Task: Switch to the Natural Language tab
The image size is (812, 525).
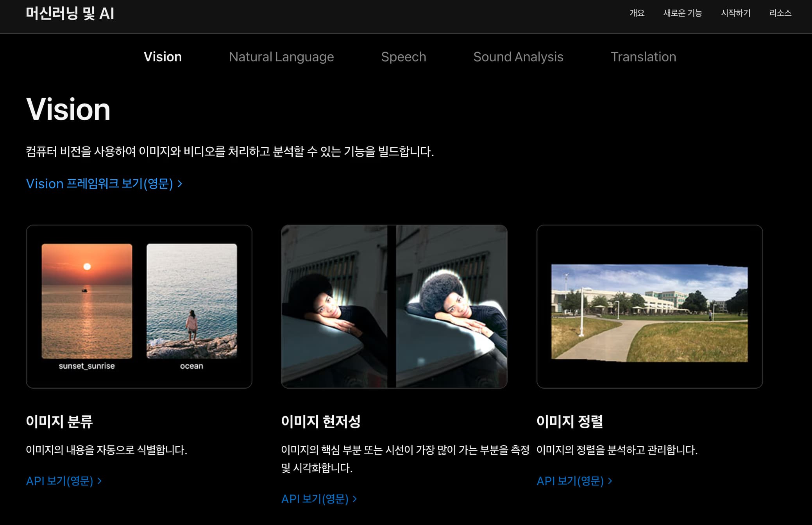Action: click(281, 57)
